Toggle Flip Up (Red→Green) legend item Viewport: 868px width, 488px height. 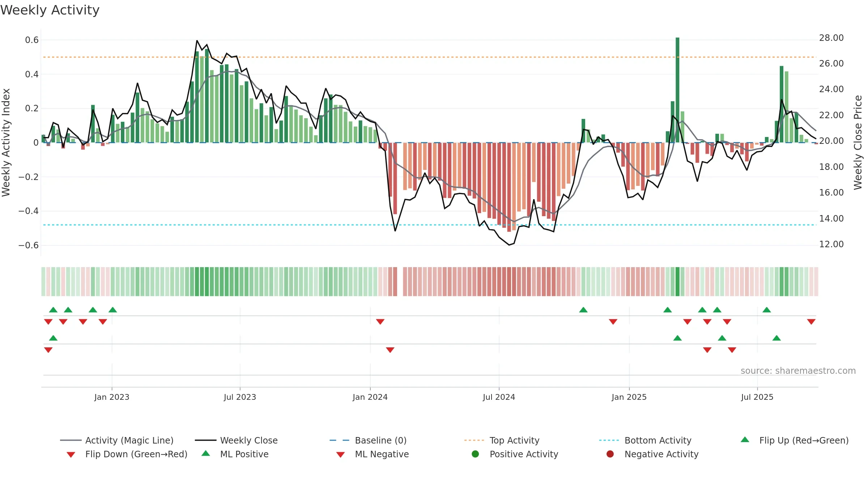(795, 440)
